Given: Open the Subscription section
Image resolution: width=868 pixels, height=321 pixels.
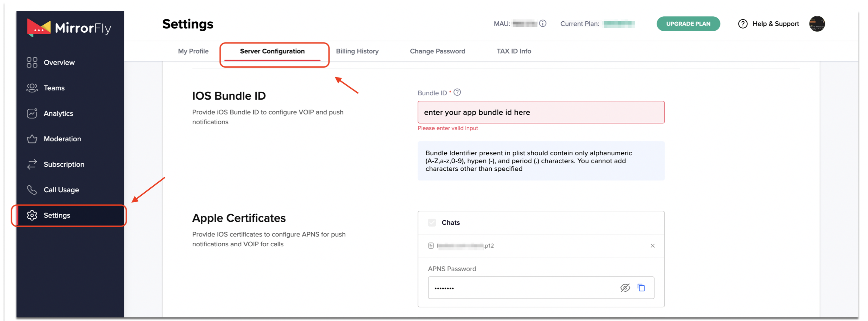Looking at the screenshot, I should click(x=64, y=164).
